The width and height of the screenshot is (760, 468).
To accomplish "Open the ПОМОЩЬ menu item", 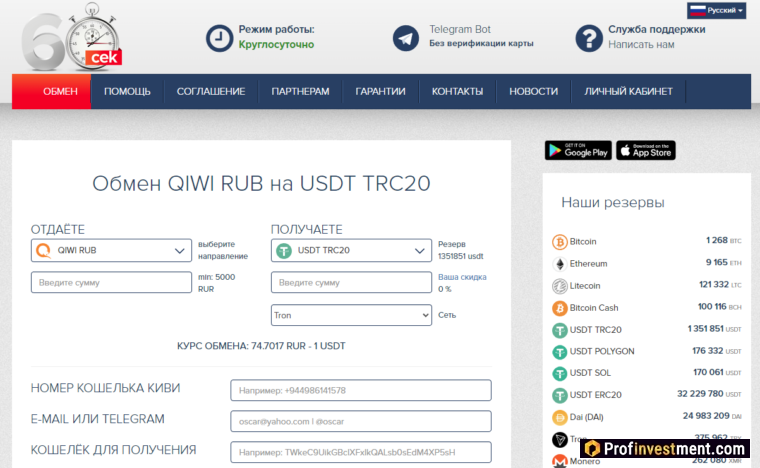I will (x=127, y=91).
